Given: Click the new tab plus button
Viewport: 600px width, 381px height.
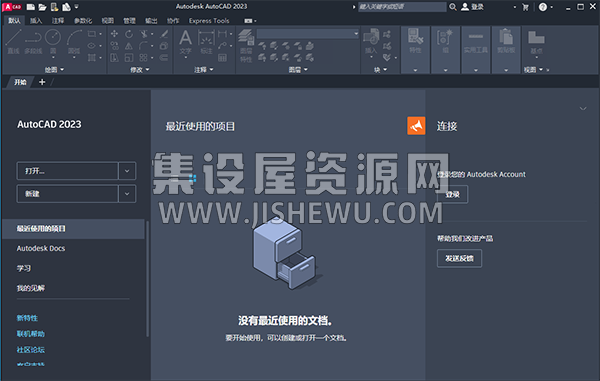Looking at the screenshot, I should tap(42, 82).
